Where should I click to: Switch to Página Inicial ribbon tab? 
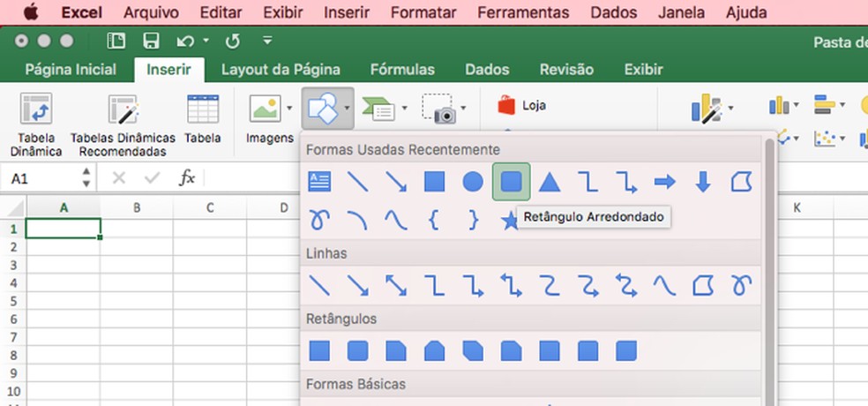[x=71, y=70]
